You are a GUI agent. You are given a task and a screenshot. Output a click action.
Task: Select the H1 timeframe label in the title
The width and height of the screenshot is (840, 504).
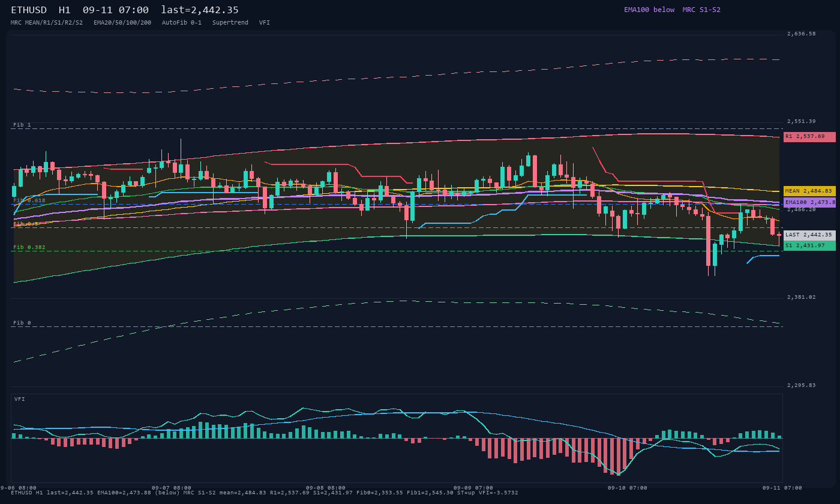coord(65,10)
